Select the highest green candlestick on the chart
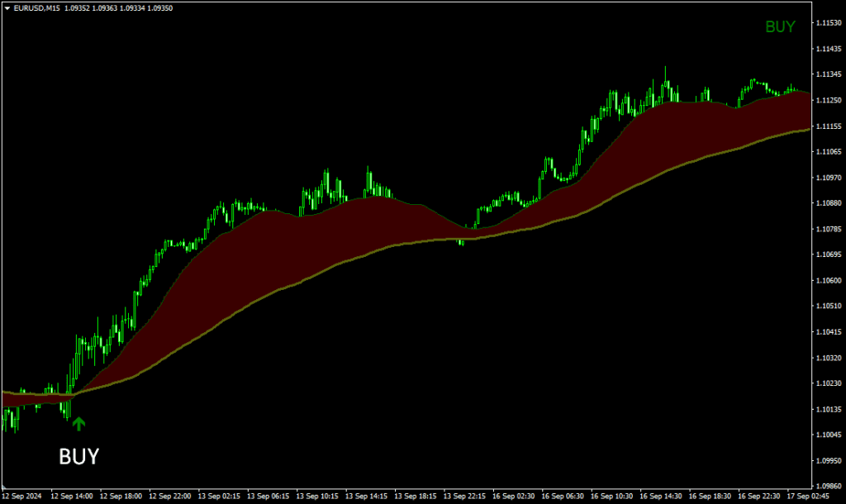The image size is (846, 504). 663,78
